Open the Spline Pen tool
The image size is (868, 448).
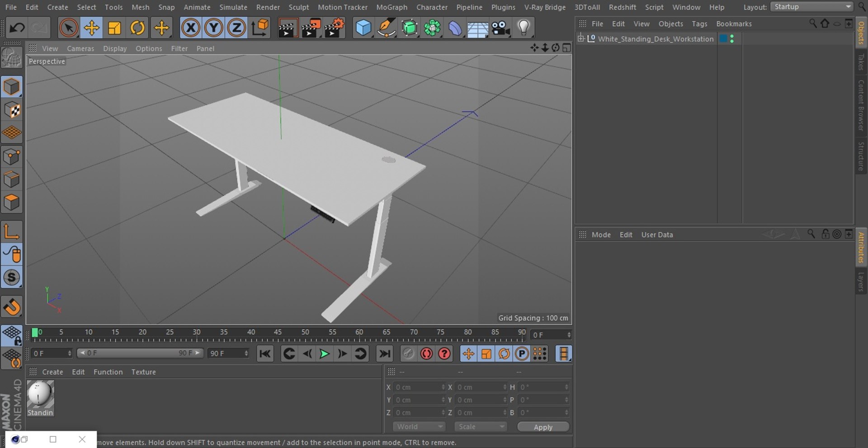coord(387,28)
